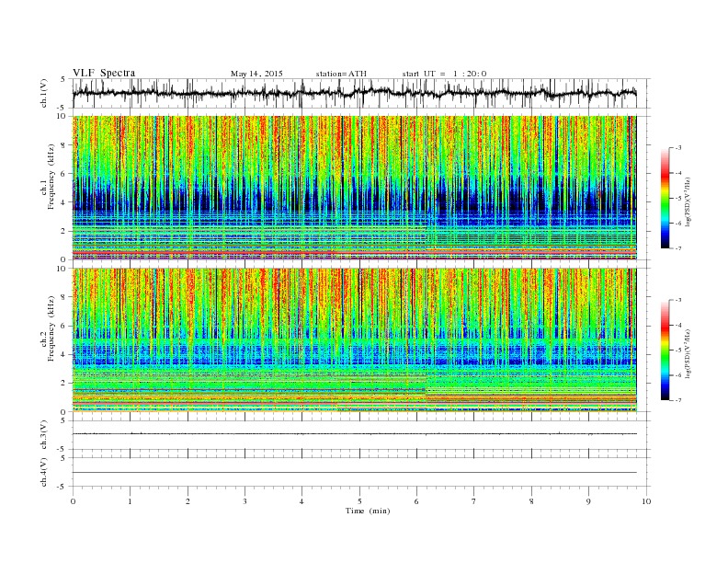This screenshot has height=563, width=728.
Task: Click the ch.4(V) axis label
Action: click(43, 472)
